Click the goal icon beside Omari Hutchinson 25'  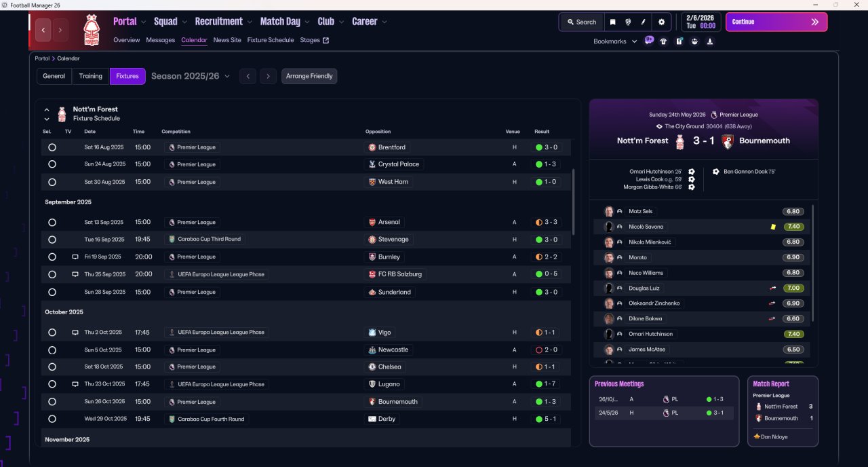click(691, 172)
